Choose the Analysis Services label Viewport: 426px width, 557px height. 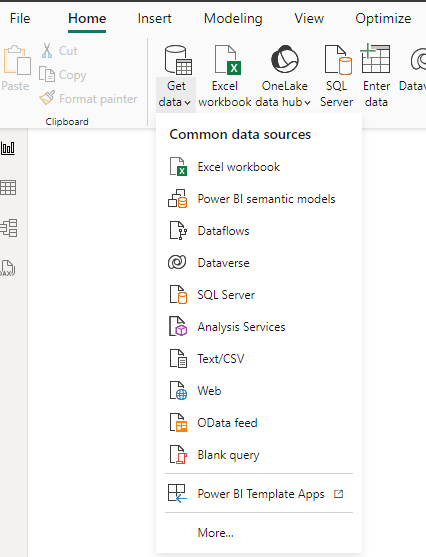click(x=241, y=327)
